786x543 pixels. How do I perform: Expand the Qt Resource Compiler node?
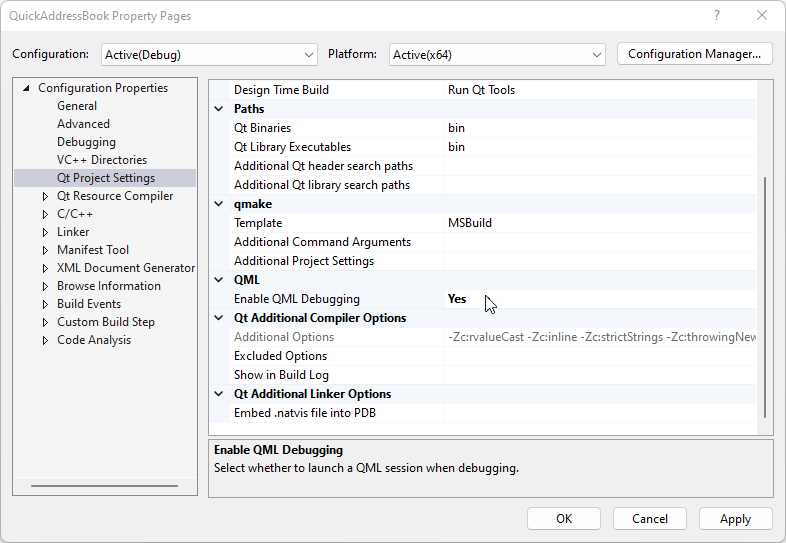(x=45, y=197)
